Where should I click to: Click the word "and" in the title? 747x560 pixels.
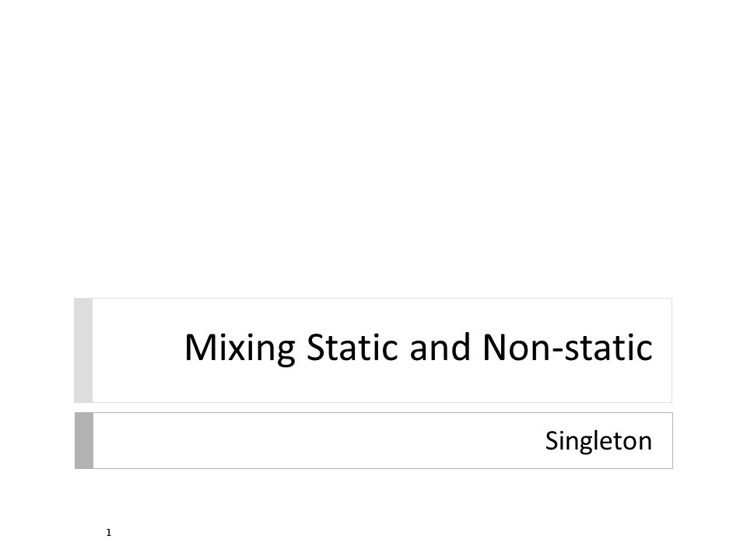tap(440, 347)
